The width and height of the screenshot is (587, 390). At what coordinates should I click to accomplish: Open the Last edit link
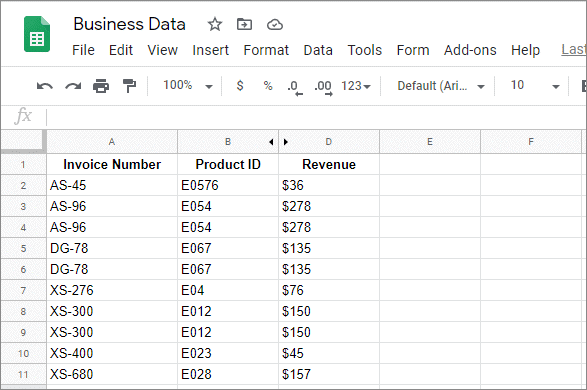[574, 49]
